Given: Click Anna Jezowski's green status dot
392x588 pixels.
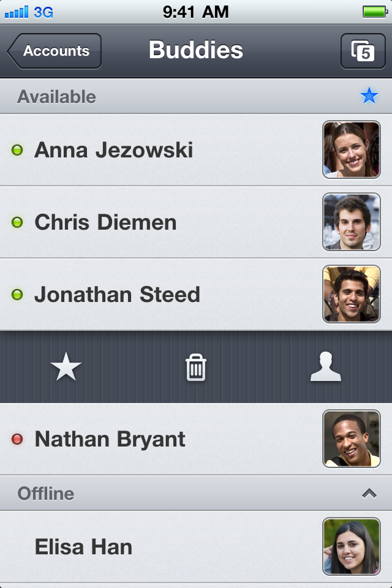Looking at the screenshot, I should [17, 150].
